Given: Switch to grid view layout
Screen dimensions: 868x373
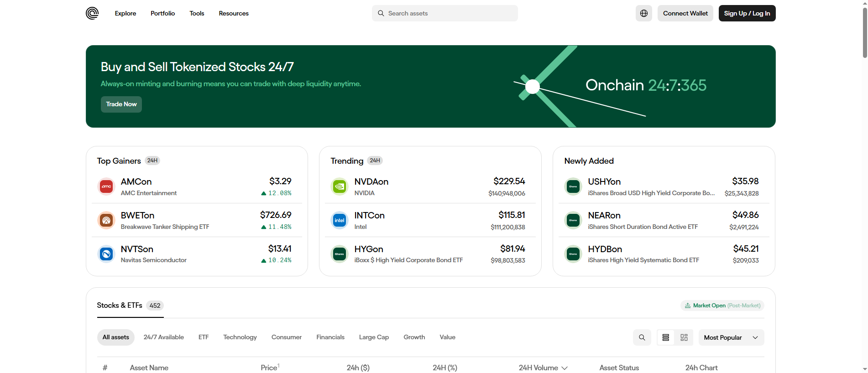Looking at the screenshot, I should (684, 337).
